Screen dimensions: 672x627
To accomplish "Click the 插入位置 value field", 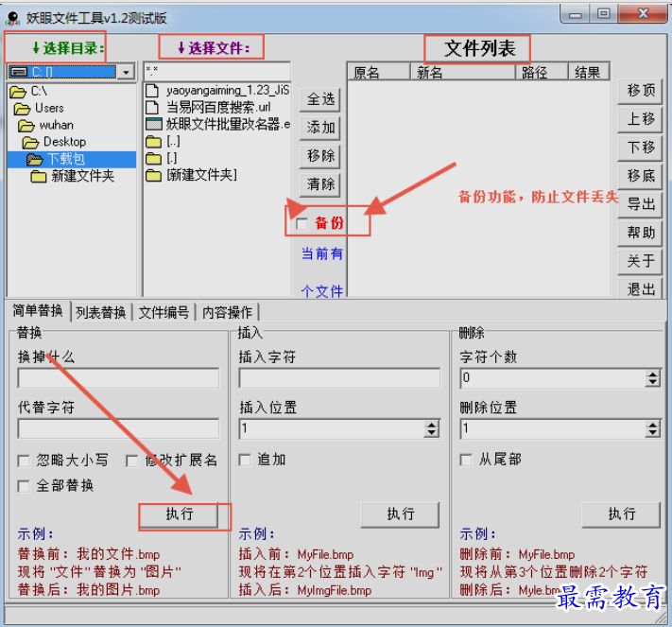I will tap(332, 428).
